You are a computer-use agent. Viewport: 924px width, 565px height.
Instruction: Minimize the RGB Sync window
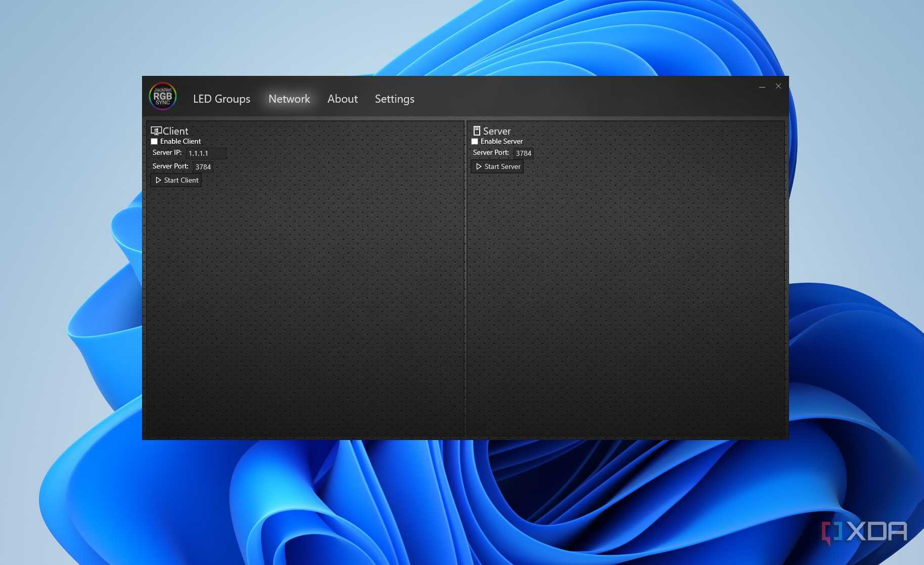point(762,86)
